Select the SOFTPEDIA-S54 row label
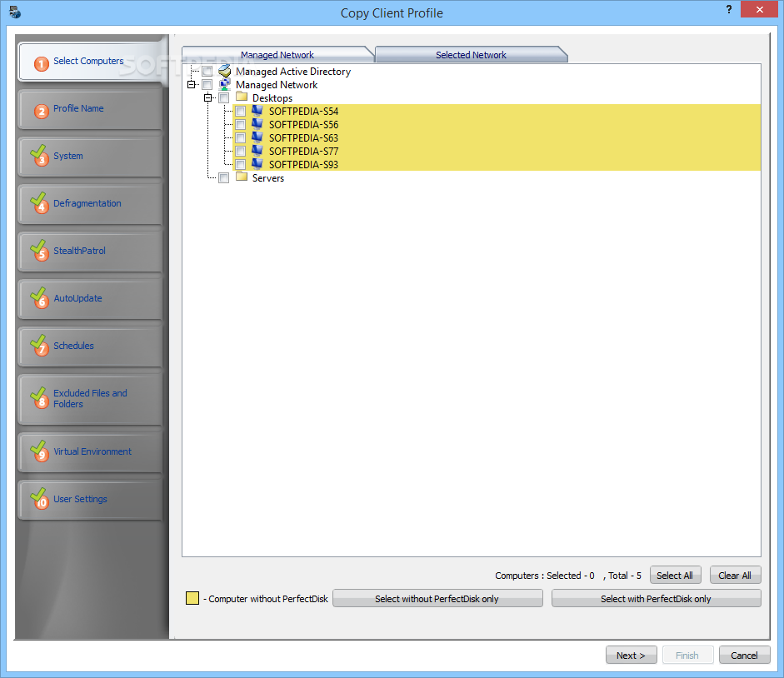 pos(303,111)
